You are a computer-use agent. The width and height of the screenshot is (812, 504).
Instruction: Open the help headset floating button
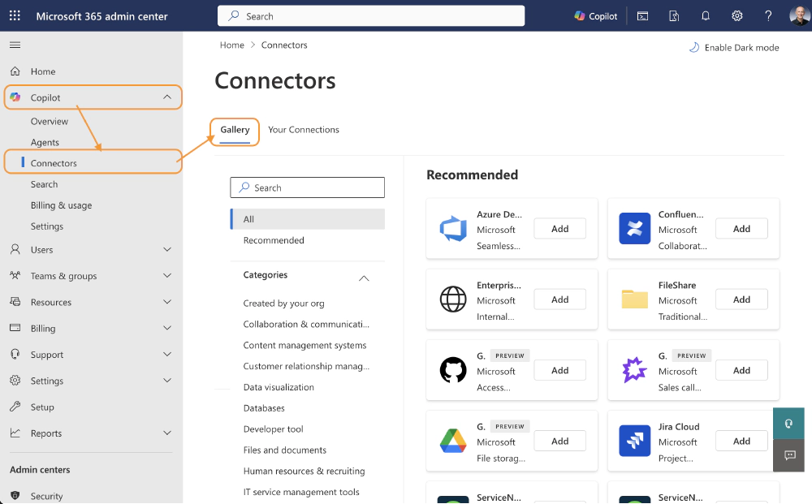click(x=788, y=424)
